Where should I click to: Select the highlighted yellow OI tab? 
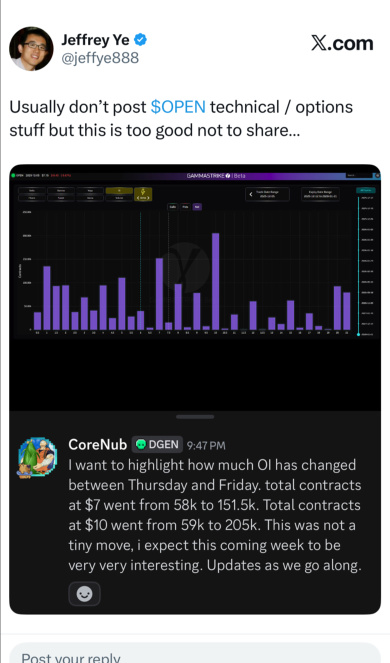[x=119, y=191]
